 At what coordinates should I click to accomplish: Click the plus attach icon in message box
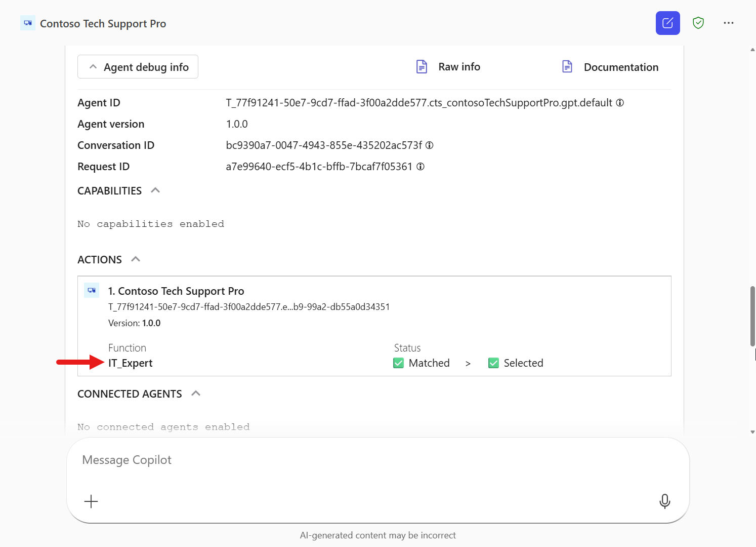pyautogui.click(x=91, y=501)
